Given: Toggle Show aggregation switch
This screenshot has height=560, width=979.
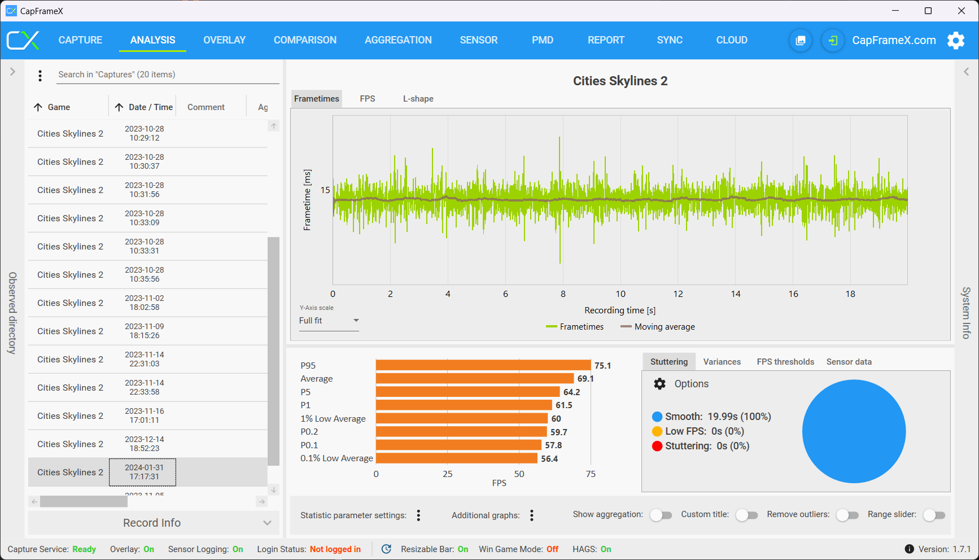Looking at the screenshot, I should [661, 515].
